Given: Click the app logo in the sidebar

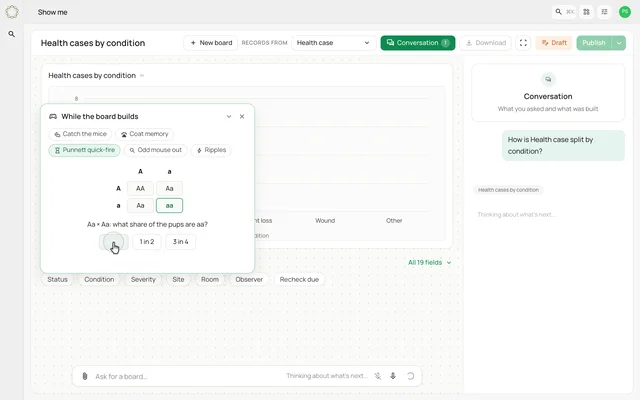Looking at the screenshot, I should 12,12.
